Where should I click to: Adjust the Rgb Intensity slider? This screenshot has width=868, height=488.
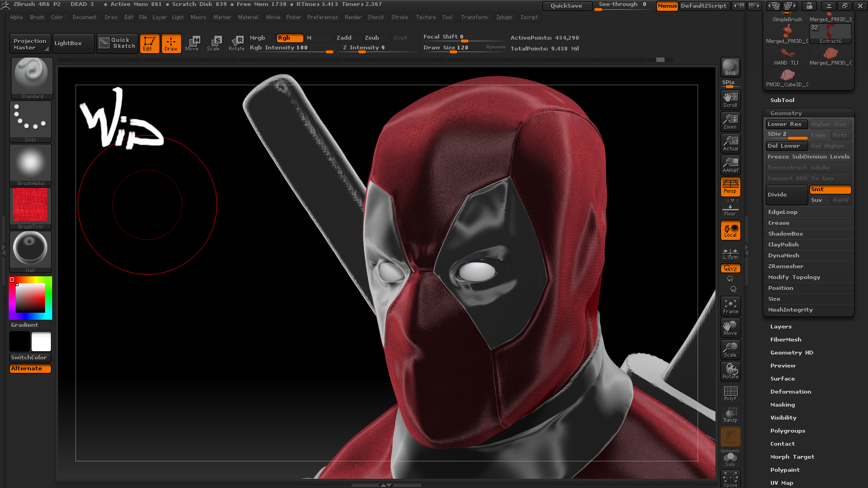(x=290, y=48)
